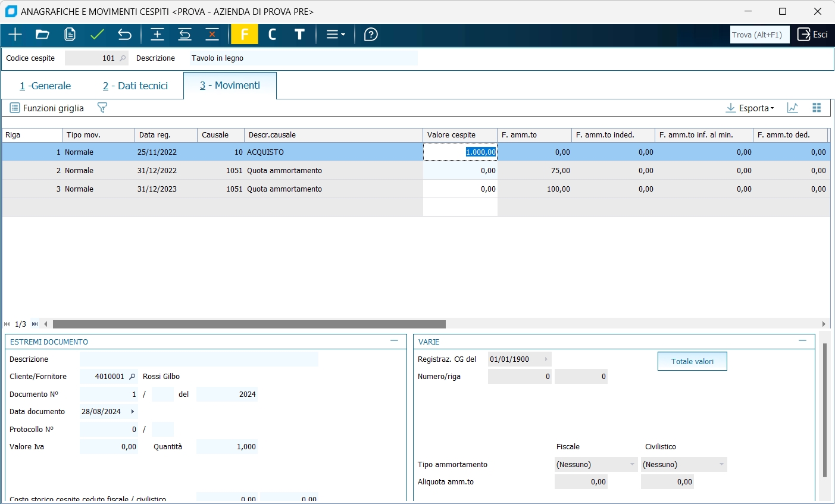
Task: Click the Trova search field
Action: pyautogui.click(x=759, y=35)
